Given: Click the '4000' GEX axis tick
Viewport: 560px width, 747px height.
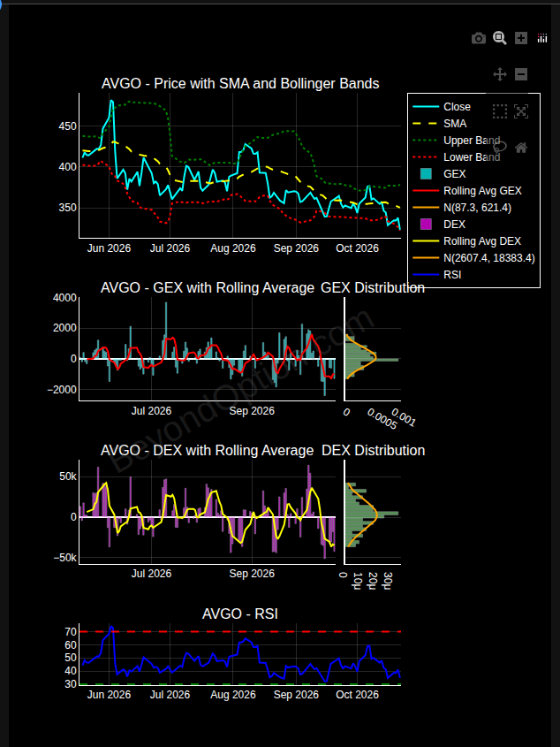Looking at the screenshot, I should click(64, 298).
